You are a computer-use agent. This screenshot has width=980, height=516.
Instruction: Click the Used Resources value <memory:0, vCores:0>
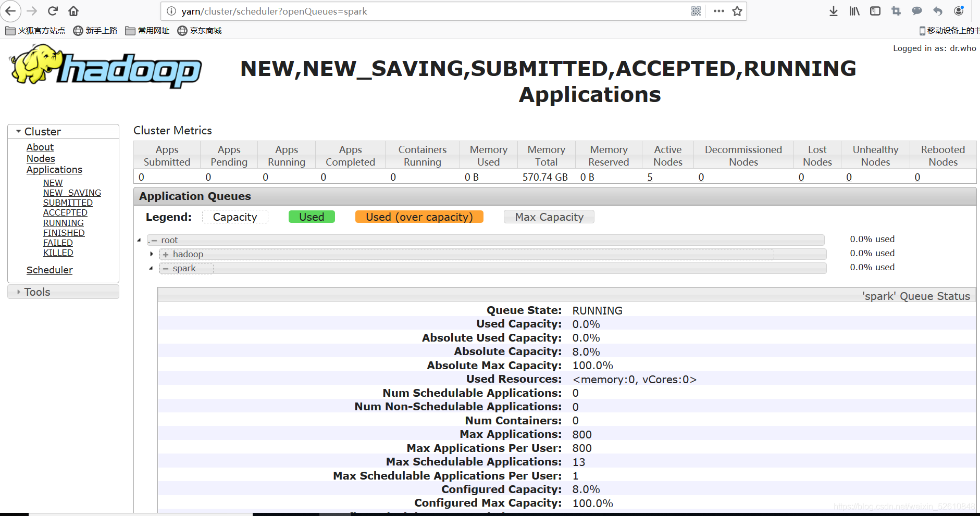click(635, 380)
